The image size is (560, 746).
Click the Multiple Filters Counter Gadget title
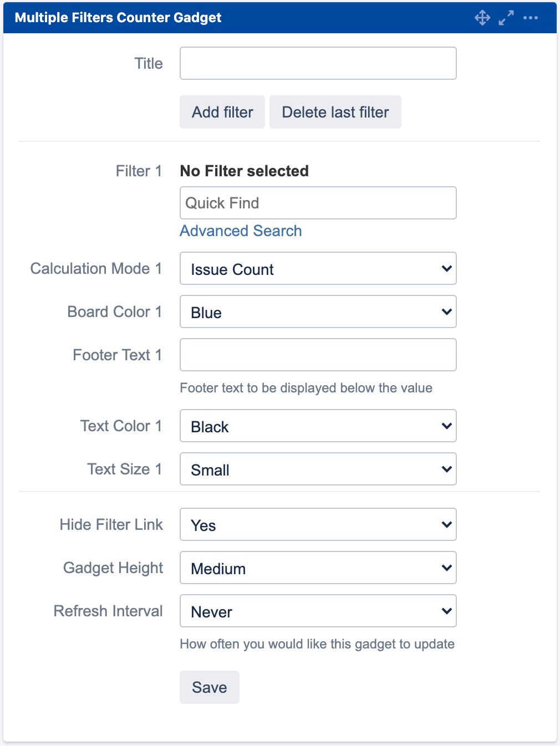(118, 18)
